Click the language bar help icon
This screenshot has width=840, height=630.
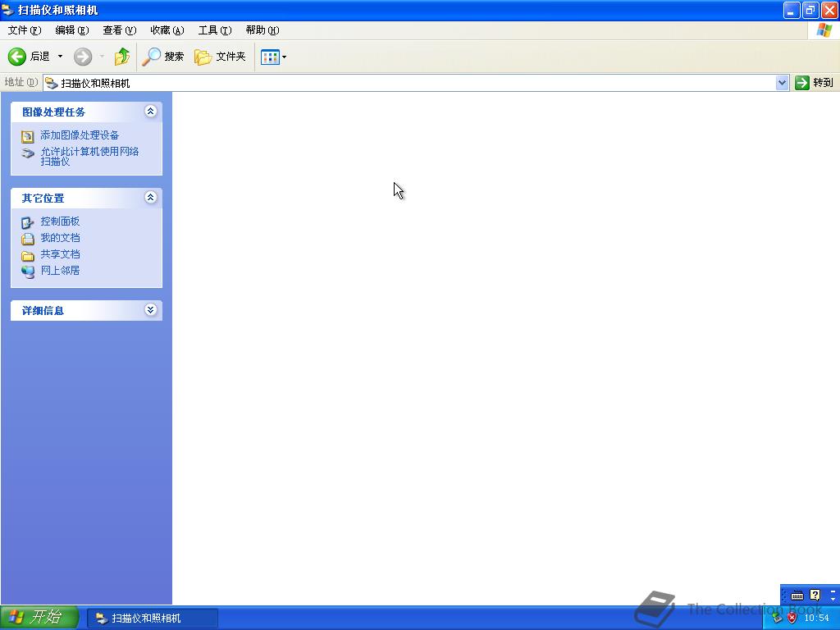[x=815, y=595]
